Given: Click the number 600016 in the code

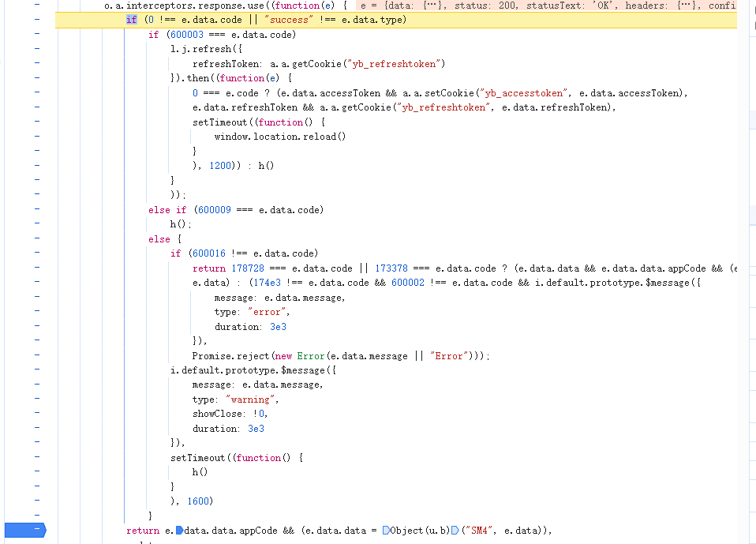Looking at the screenshot, I should click(x=209, y=253).
